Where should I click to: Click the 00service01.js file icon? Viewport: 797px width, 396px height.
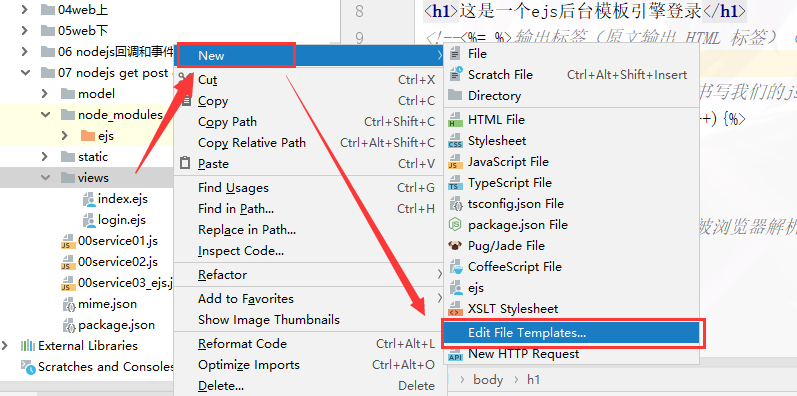(68, 241)
